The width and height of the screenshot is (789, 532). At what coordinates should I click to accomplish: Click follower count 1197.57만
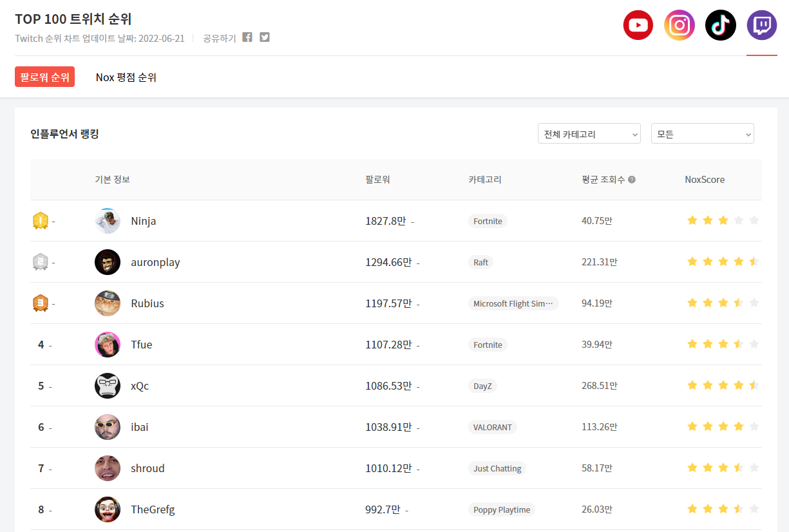point(388,303)
